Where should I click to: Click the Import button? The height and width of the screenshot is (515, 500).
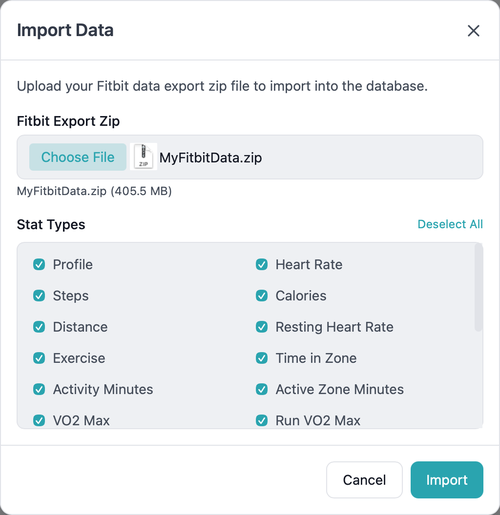[447, 480]
